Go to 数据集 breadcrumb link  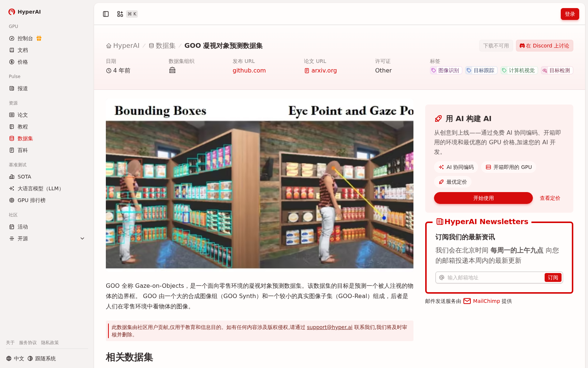point(162,46)
